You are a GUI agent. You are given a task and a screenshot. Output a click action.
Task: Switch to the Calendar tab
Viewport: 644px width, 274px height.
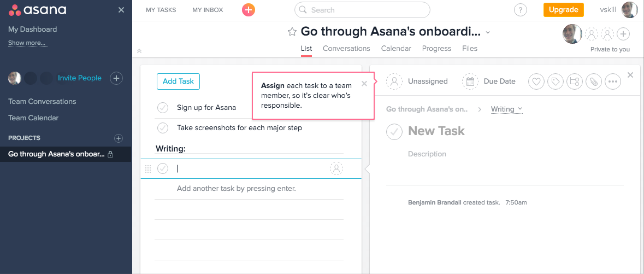(396, 49)
